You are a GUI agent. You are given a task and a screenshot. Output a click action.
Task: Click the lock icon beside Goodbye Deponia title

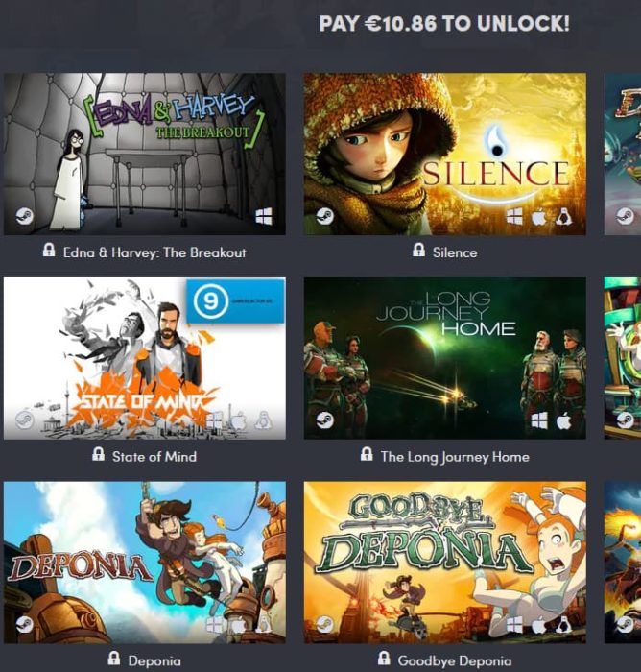[384, 658]
